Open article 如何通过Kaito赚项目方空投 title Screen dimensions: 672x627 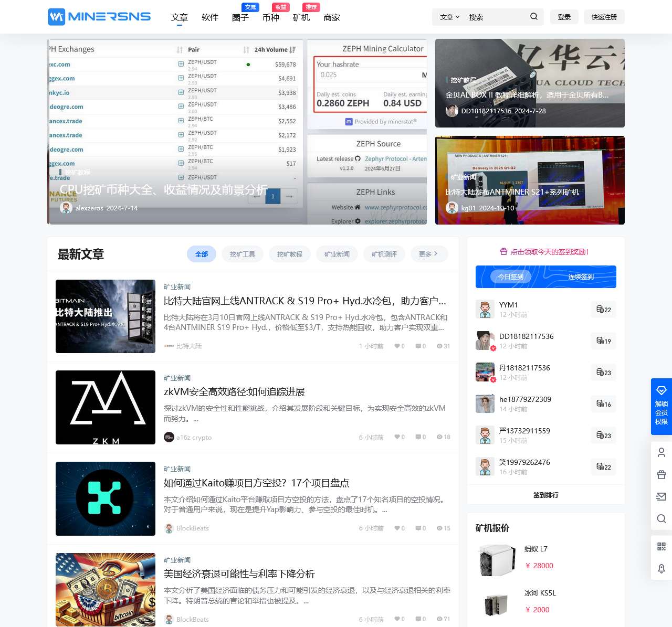(256, 483)
